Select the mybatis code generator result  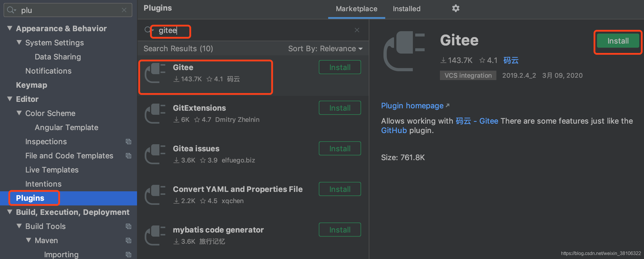253,239
